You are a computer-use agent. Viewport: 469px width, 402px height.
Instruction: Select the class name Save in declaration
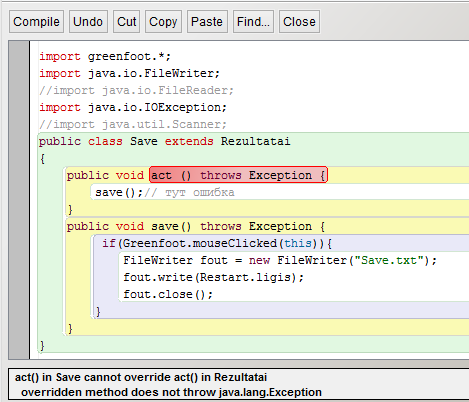click(144, 141)
